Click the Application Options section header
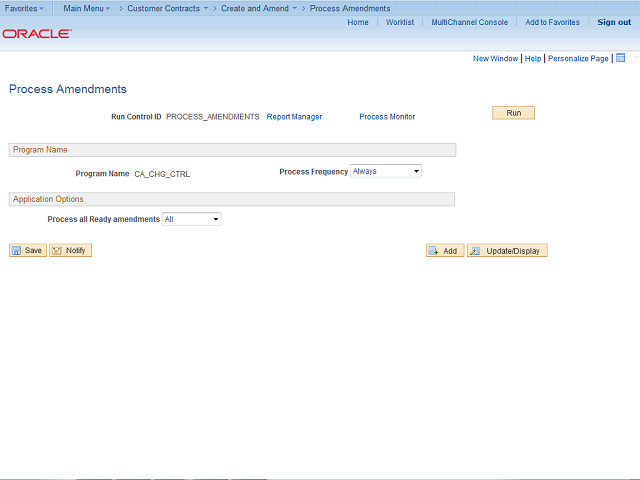The image size is (640, 480). [232, 199]
